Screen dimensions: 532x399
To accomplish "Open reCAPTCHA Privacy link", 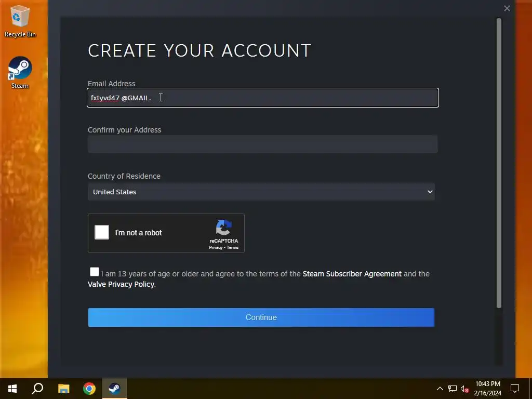I will pos(216,248).
